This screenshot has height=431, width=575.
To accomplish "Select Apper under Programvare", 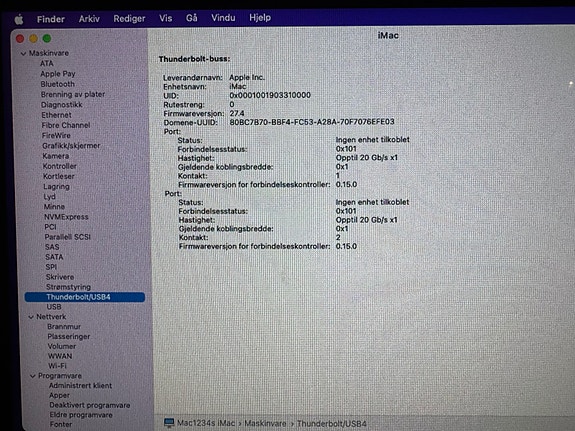I will coord(59,395).
